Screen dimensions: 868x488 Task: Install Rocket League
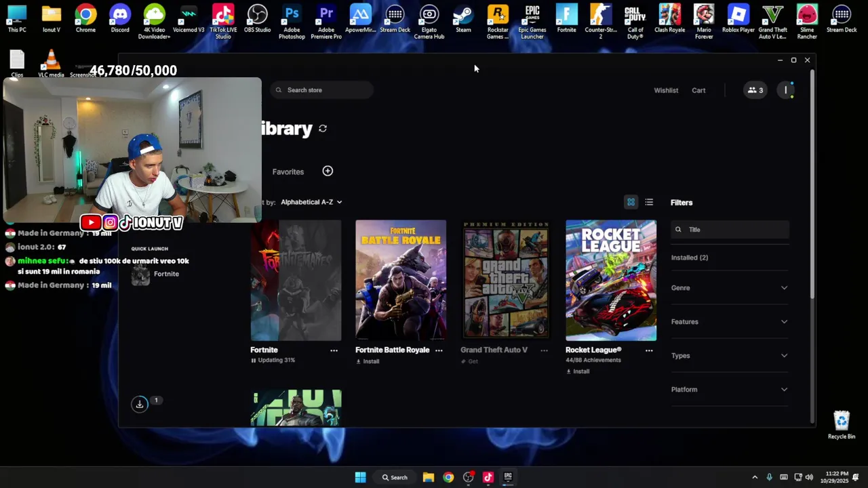tap(578, 371)
